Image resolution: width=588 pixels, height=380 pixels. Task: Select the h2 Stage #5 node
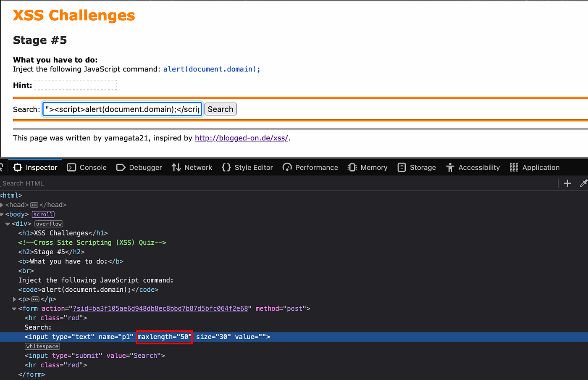[x=51, y=252]
